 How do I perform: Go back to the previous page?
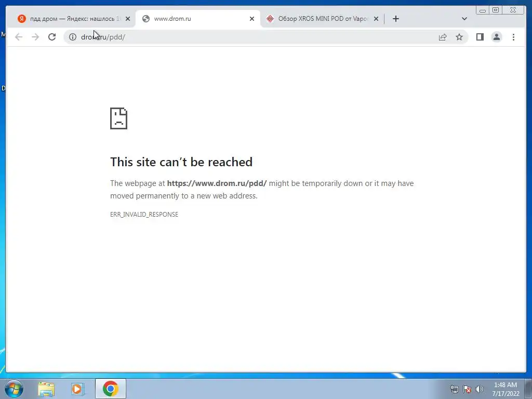[19, 37]
